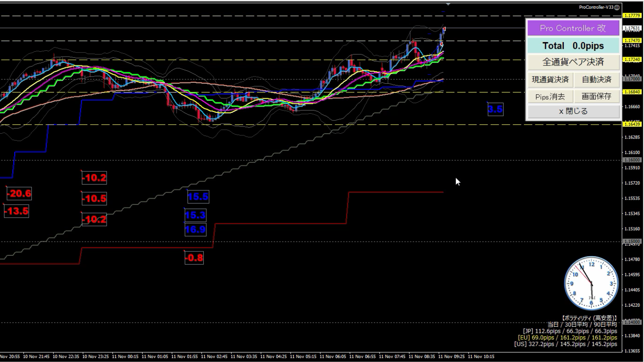Click the chart shift triangle marker at top
This screenshot has height=362, width=644.
tap(448, 4)
